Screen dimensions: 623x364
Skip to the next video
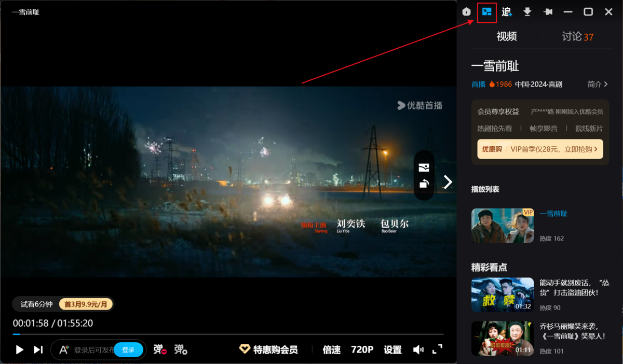click(x=38, y=349)
